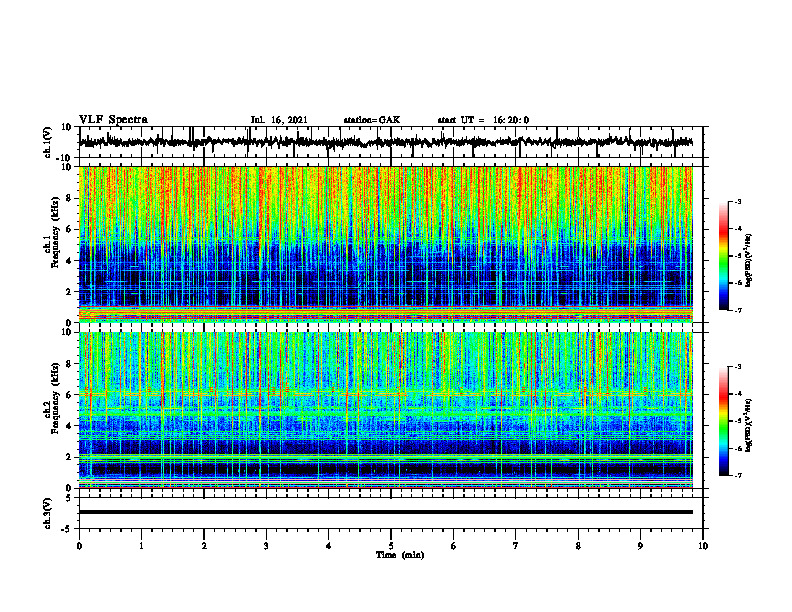This screenshot has width=792, height=612.
Task: Select the ch.2 colorbar log PSD label
Action: [x=749, y=426]
